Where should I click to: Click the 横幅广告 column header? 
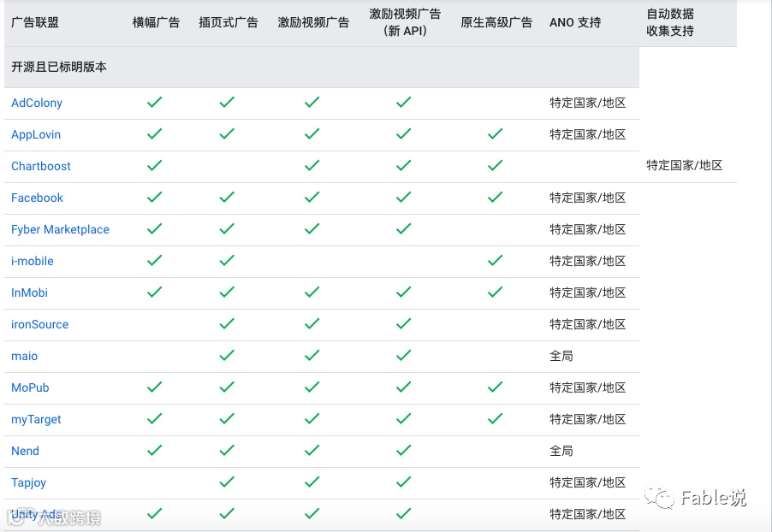pyautogui.click(x=156, y=22)
